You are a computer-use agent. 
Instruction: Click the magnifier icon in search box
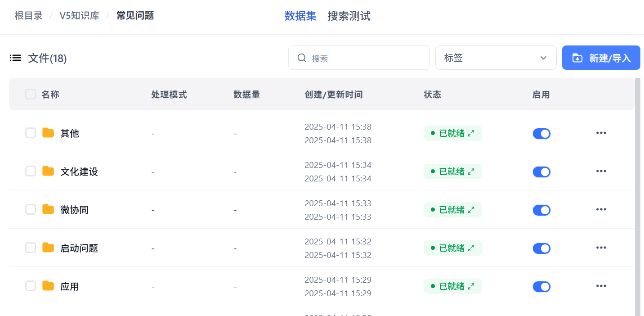[x=302, y=58]
